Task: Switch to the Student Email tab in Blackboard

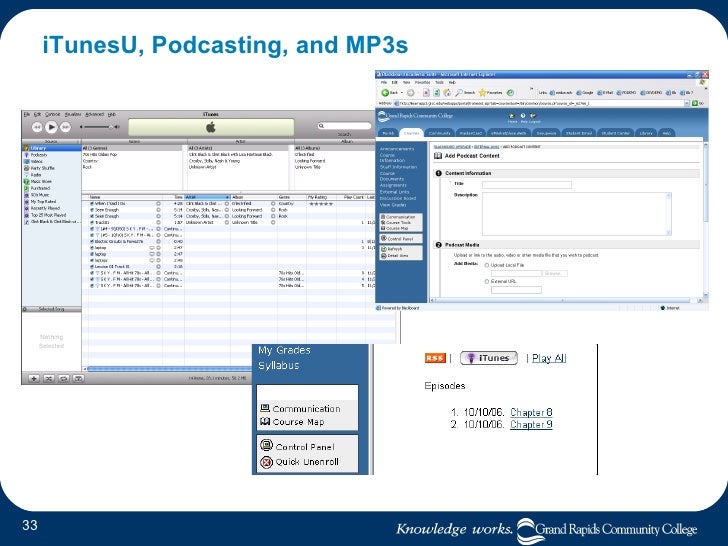Action: tap(578, 133)
